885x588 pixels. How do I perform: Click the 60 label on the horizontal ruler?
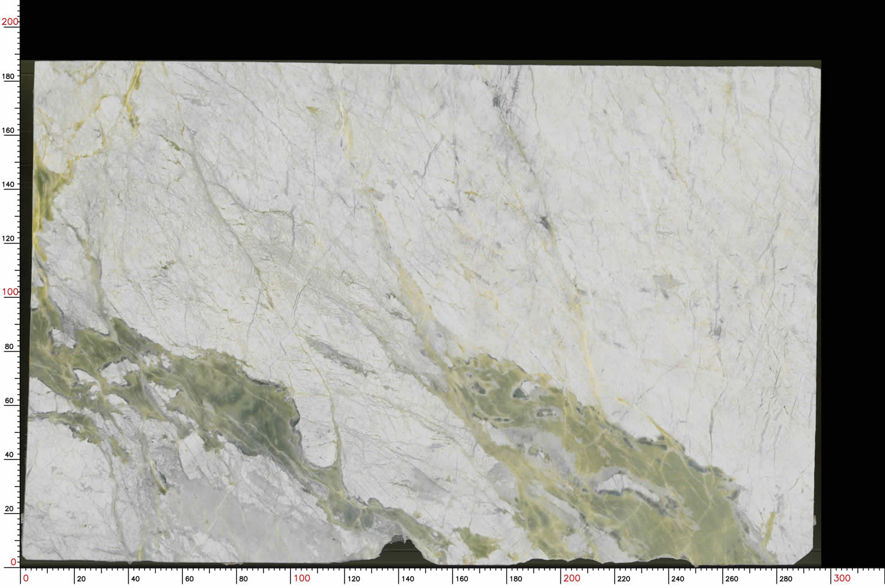pyautogui.click(x=189, y=579)
